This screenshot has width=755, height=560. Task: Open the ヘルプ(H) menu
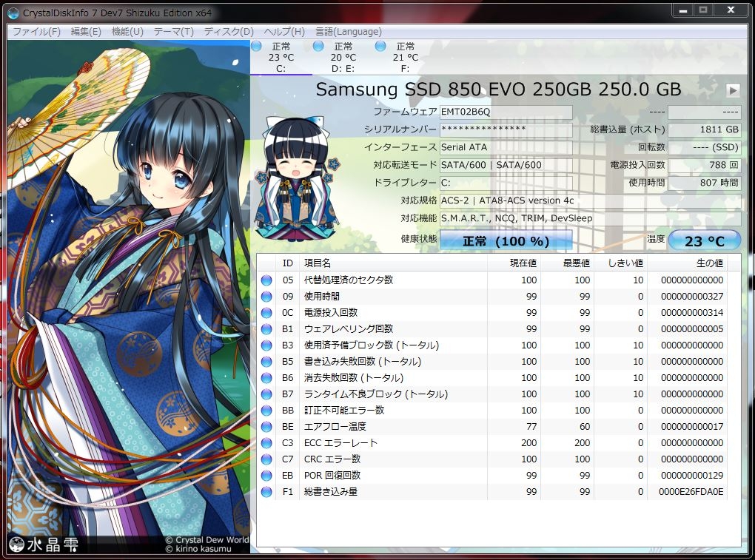click(284, 32)
